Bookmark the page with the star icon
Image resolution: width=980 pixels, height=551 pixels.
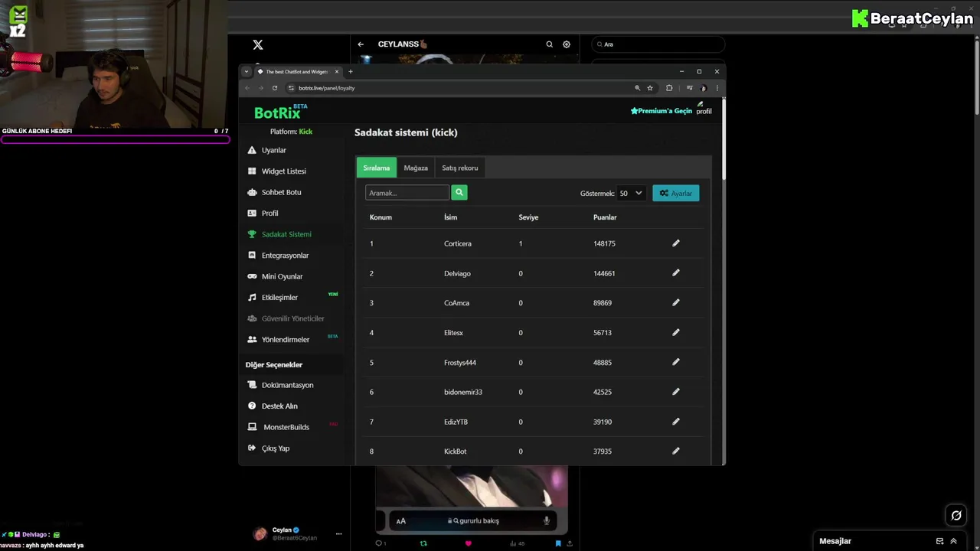650,88
